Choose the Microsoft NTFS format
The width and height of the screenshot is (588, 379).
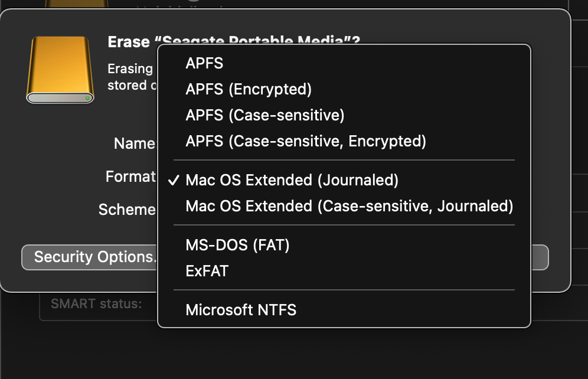(241, 310)
